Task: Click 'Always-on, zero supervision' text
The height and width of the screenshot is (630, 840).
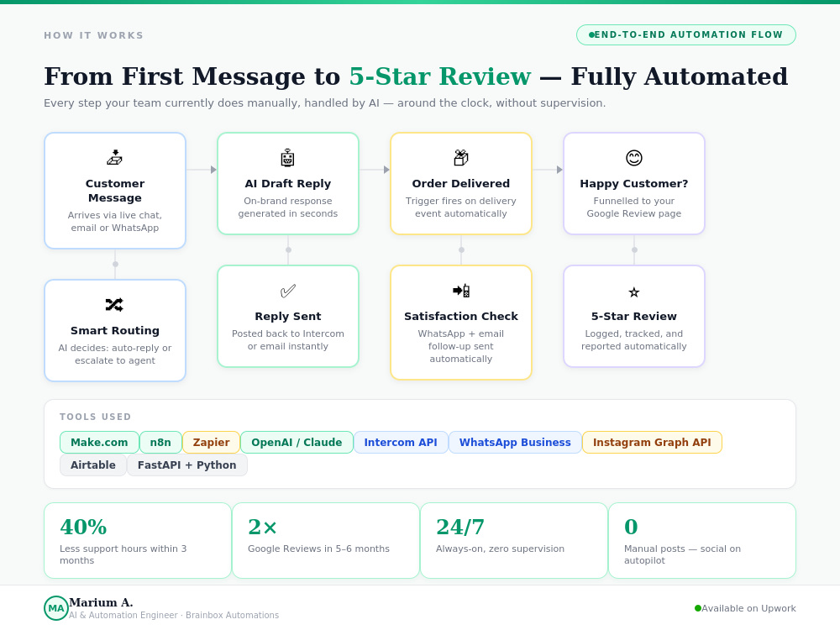Action: (x=500, y=549)
